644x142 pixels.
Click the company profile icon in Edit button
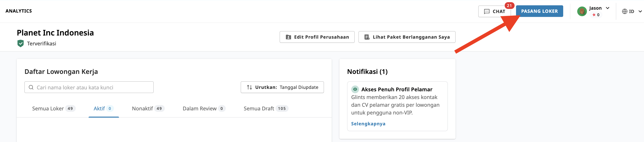click(288, 37)
